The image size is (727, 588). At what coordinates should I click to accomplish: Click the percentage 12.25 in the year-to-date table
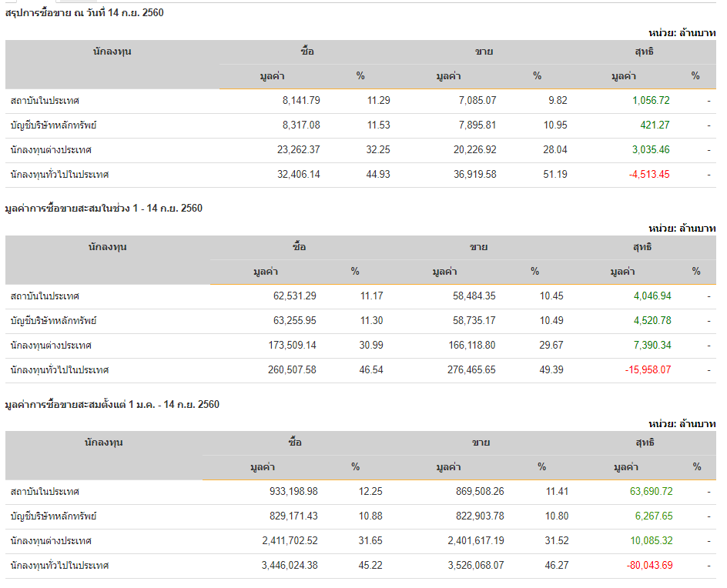pos(370,492)
